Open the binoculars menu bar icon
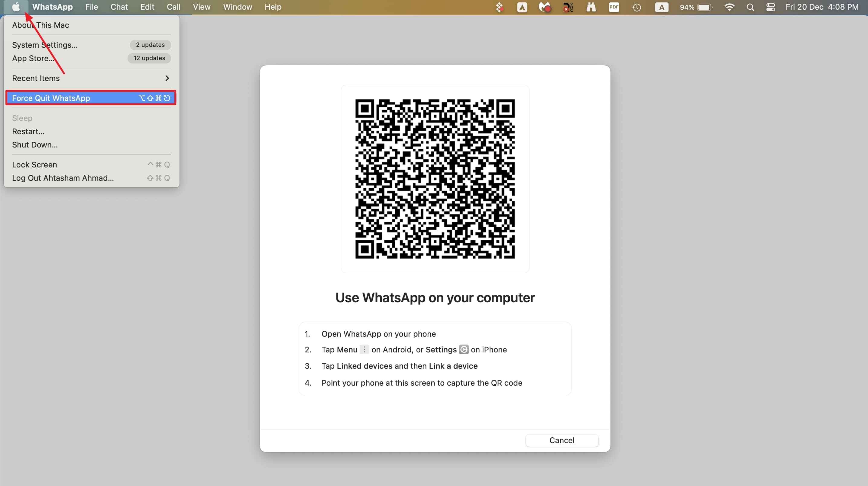 tap(591, 7)
